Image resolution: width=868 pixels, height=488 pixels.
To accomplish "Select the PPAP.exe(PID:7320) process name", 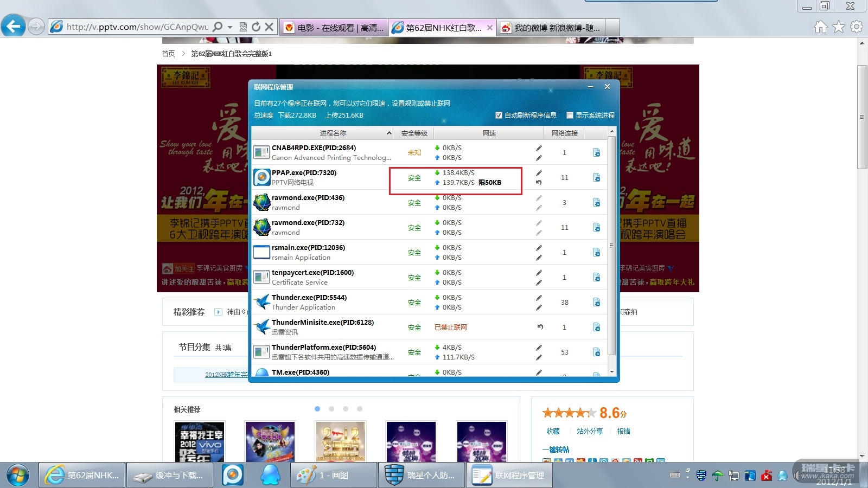I will click(x=304, y=173).
